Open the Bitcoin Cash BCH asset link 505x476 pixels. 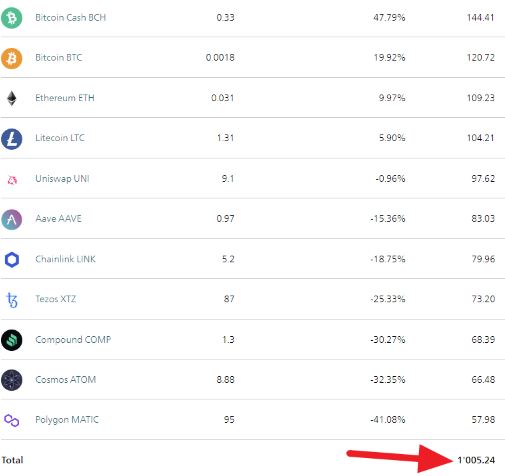(x=71, y=18)
